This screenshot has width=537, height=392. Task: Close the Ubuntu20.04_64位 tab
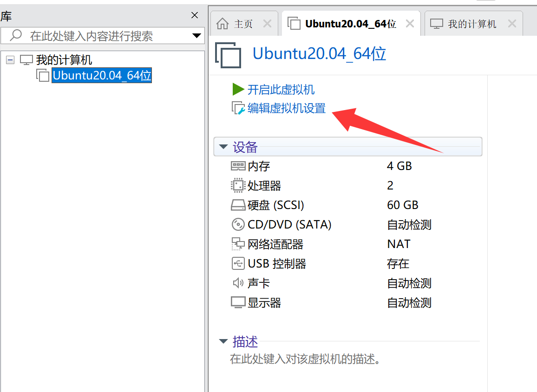[x=410, y=24]
